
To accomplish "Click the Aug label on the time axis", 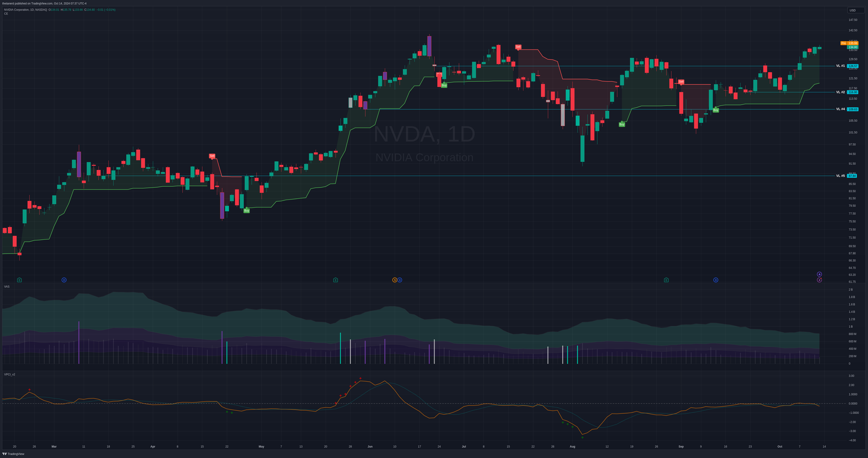I will coord(572,446).
